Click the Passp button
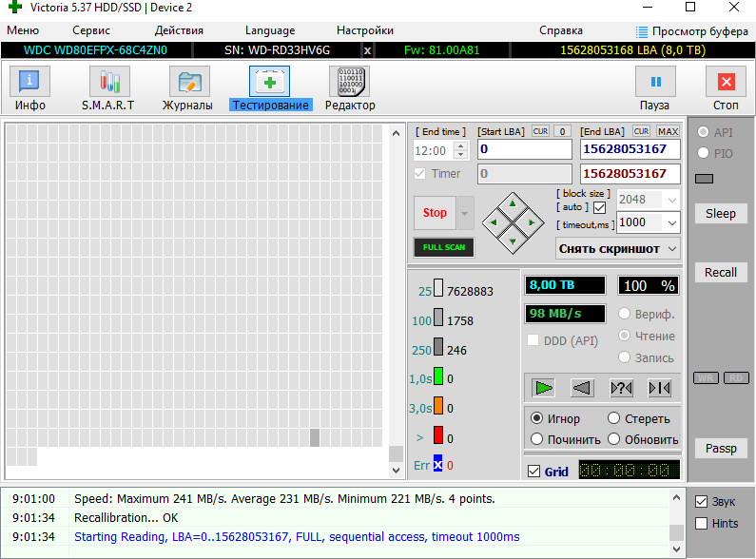Image resolution: width=756 pixels, height=559 pixels. pos(721,448)
